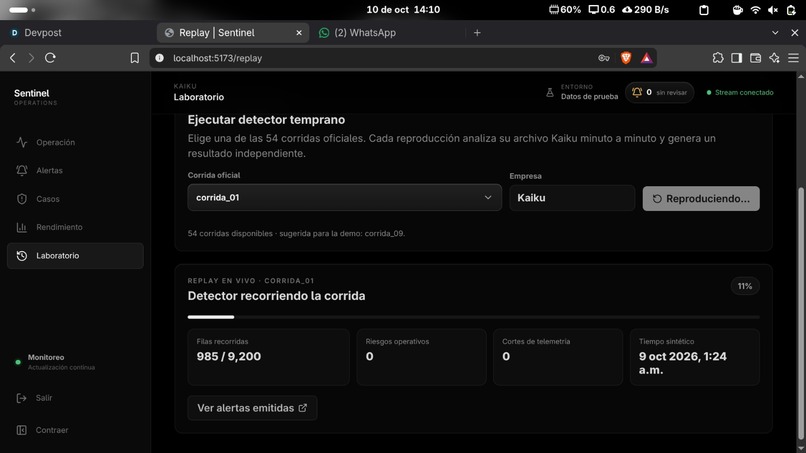Click the Sentinel Operations logo
Viewport: 806px width, 453px height.
click(35, 96)
